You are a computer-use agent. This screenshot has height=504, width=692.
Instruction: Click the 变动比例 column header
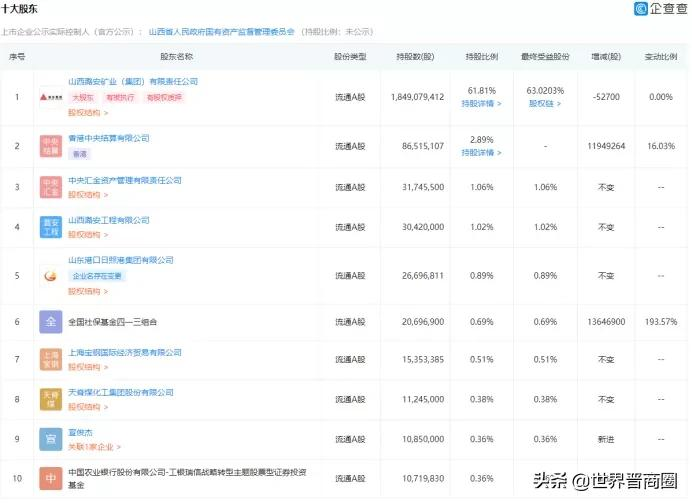coord(661,56)
